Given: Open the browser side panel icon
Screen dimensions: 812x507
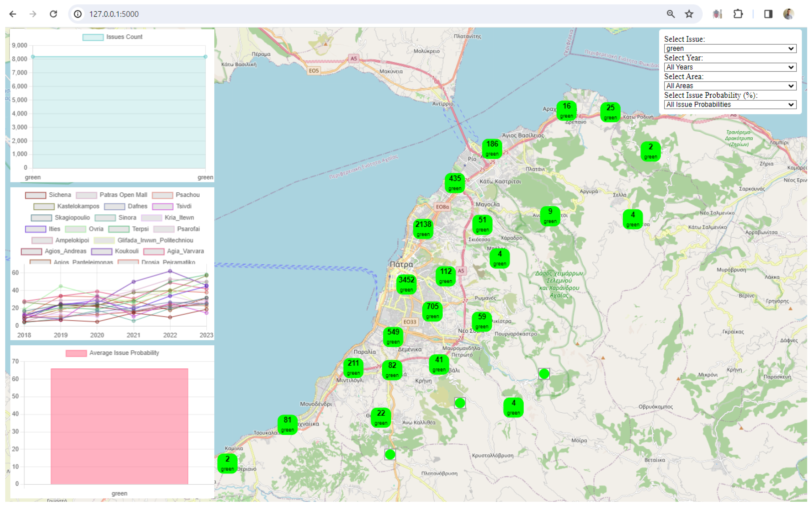Looking at the screenshot, I should 768,14.
